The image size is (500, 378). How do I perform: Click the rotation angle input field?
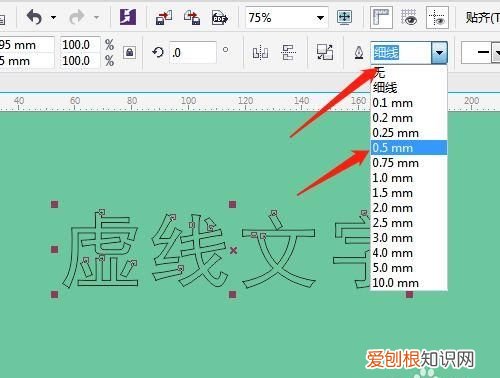[193, 52]
